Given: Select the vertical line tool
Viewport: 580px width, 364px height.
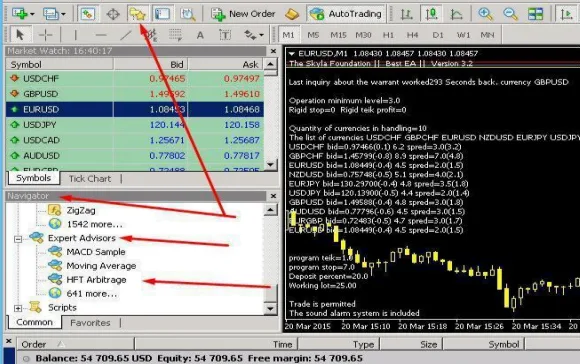Looking at the screenshot, I should (76, 35).
